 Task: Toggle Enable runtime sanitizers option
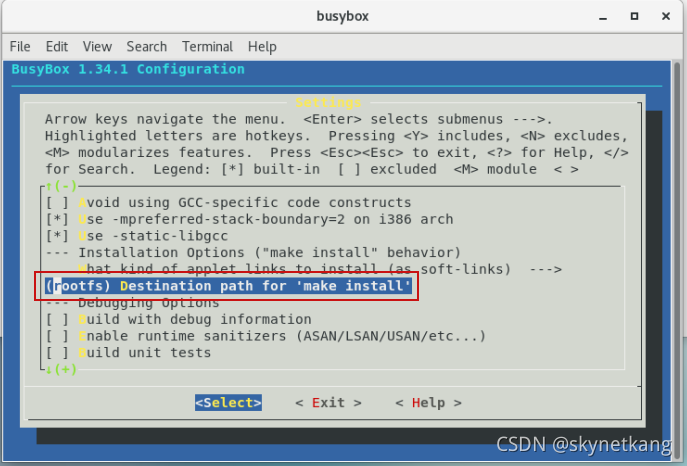[266, 336]
